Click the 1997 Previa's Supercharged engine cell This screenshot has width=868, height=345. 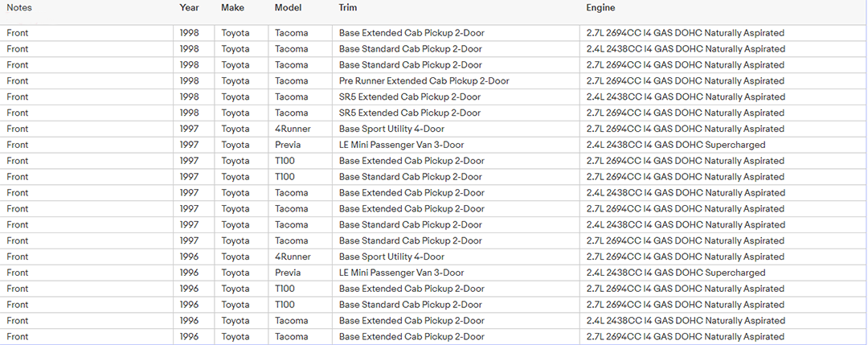(676, 145)
